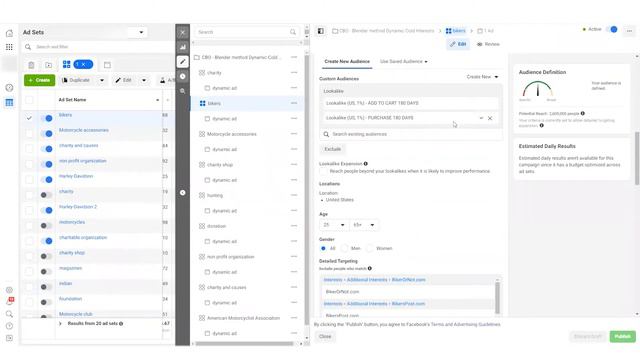Open the Ad Sets header dropdown
The width and height of the screenshot is (640, 360).
141,32
